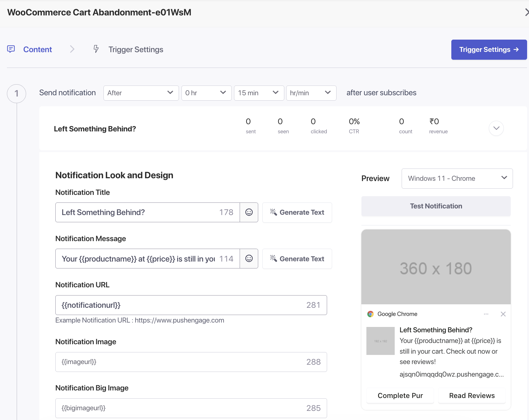
Task: Click the Google Chrome logo in preview
Action: tap(370, 314)
